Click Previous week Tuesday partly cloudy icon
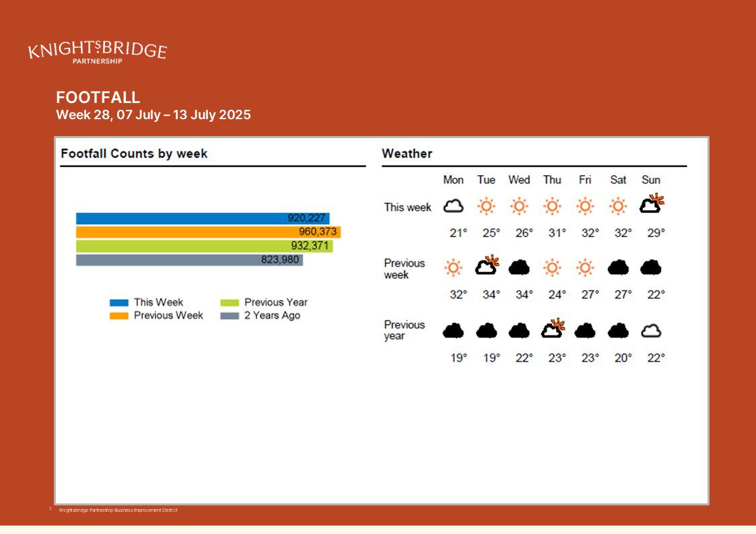756x534 pixels. coord(487,265)
